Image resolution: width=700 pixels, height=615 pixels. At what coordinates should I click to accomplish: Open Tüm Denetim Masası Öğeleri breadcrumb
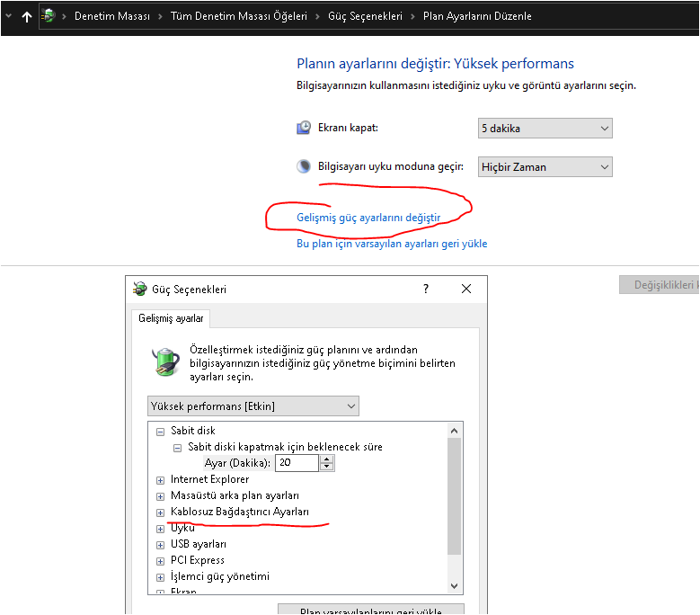pos(239,16)
